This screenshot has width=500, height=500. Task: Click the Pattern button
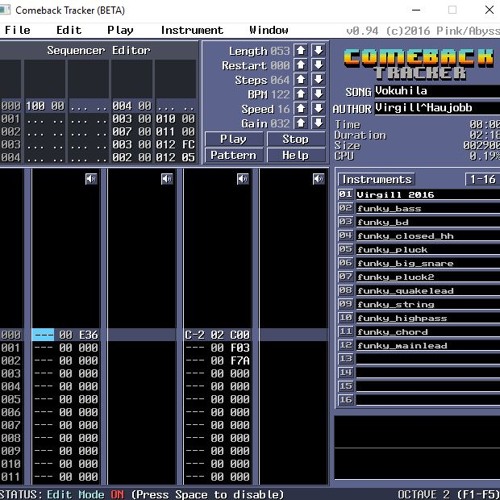pyautogui.click(x=234, y=155)
